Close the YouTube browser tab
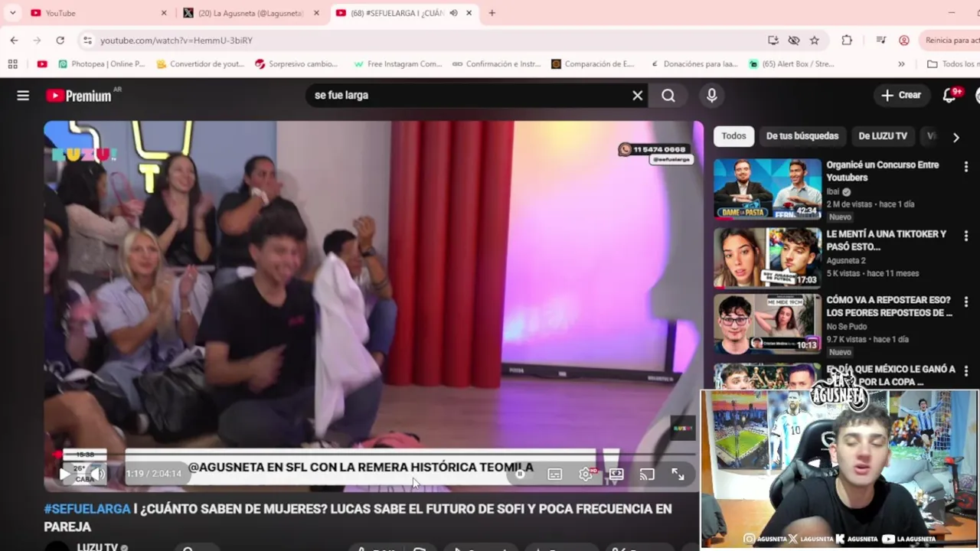 click(x=164, y=13)
